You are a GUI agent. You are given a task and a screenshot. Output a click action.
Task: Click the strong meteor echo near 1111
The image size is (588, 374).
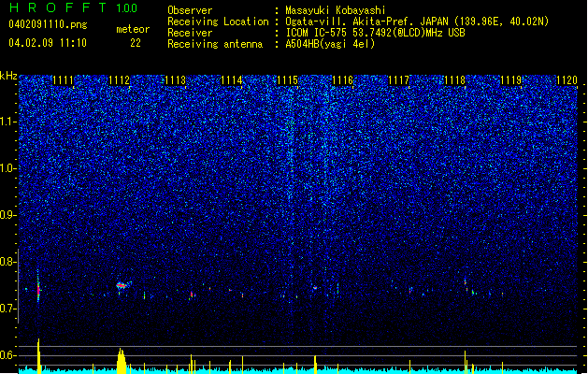click(x=38, y=287)
